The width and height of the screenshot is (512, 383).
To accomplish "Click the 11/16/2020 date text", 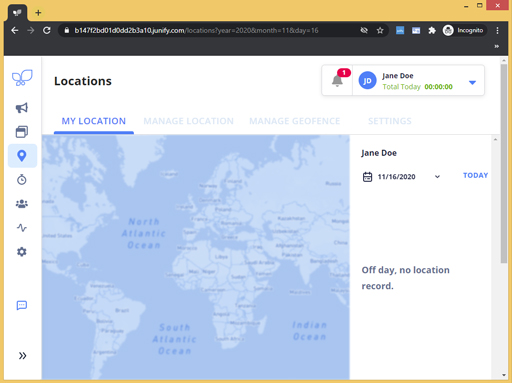I will pyautogui.click(x=396, y=177).
